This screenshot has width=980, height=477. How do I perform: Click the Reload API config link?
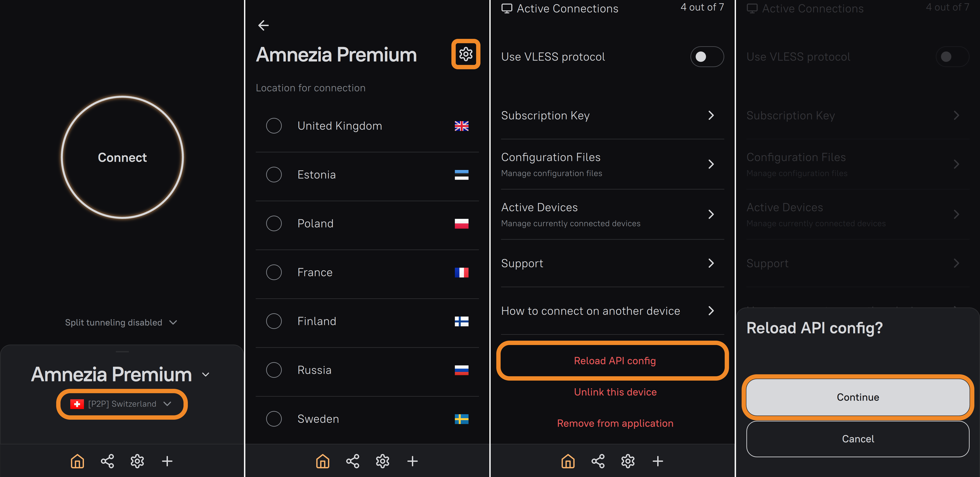615,360
